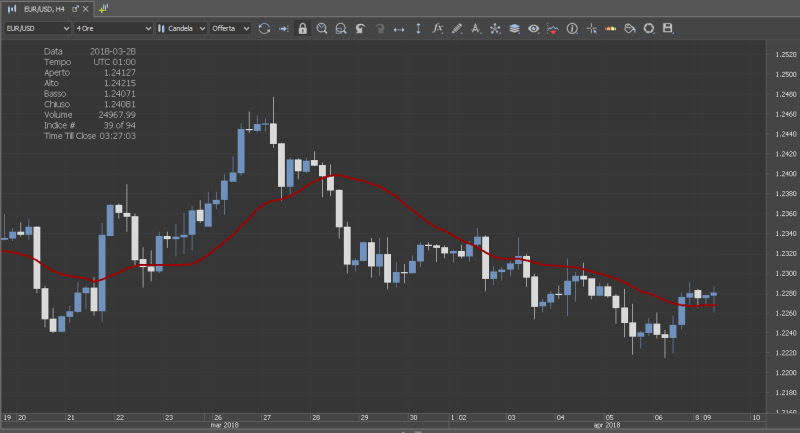Open the Offerta price side dropdown
The height and width of the screenshot is (433, 800).
[230, 28]
